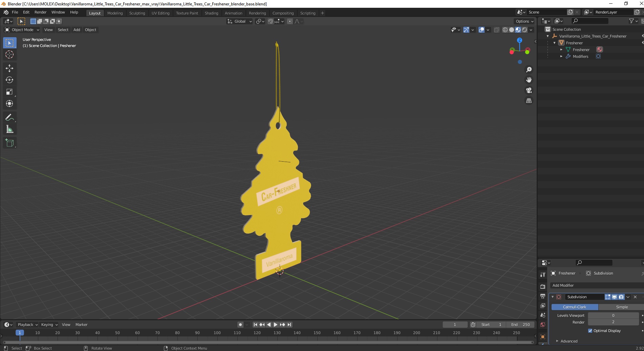Open the viewport Add menu
This screenshot has height=351, width=644.
tap(77, 30)
